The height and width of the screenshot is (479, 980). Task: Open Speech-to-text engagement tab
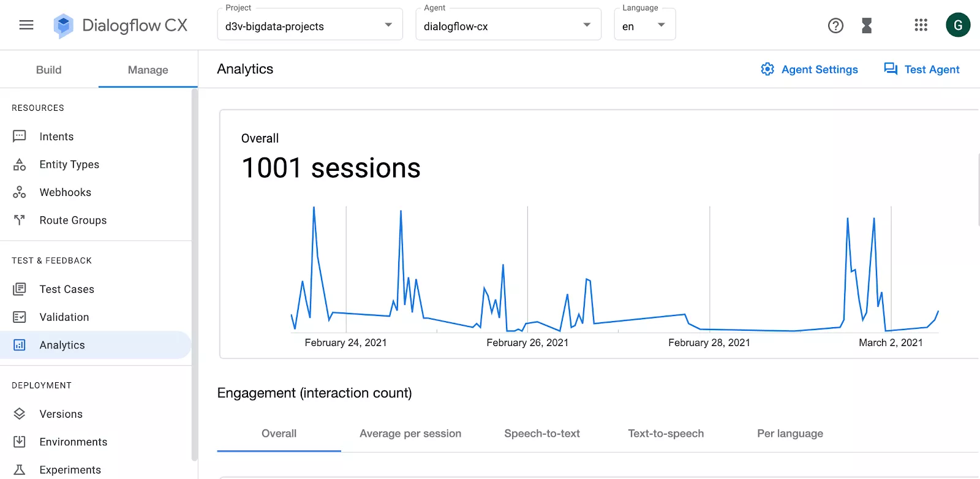click(x=542, y=434)
